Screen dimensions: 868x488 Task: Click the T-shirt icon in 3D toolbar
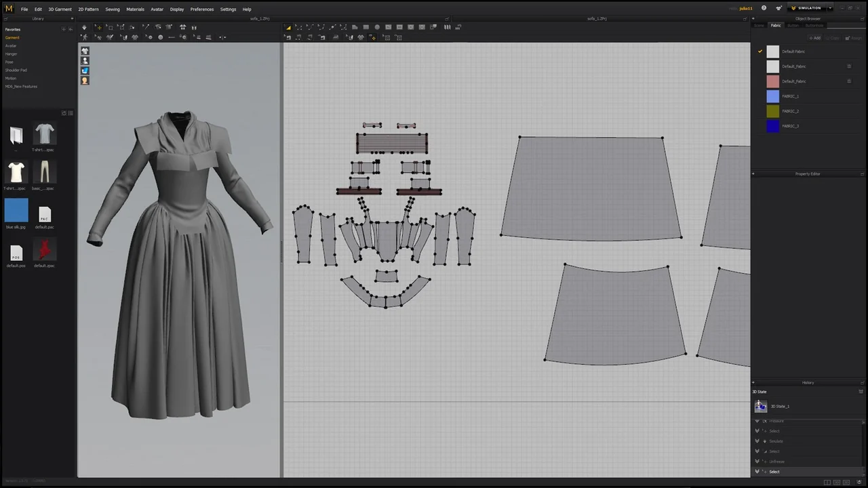pos(182,27)
